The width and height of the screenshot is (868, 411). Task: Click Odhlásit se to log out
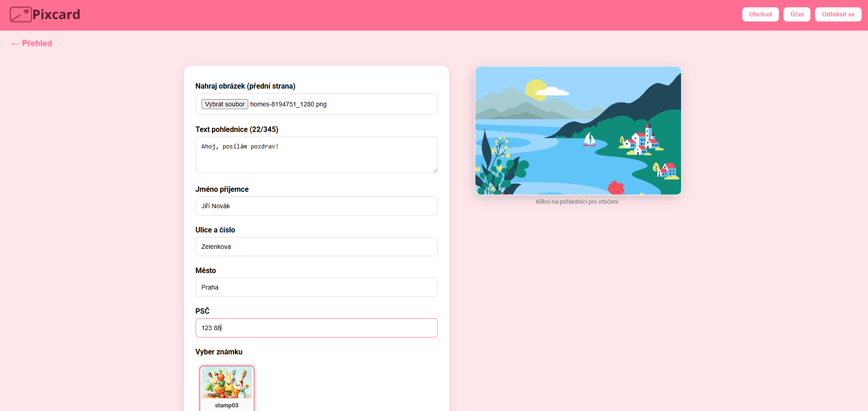pos(837,14)
